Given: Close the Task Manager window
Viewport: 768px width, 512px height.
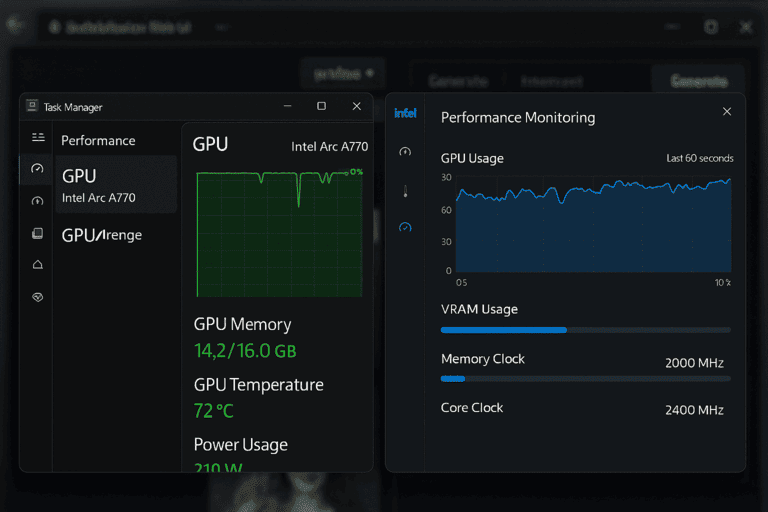Looking at the screenshot, I should coord(357,106).
